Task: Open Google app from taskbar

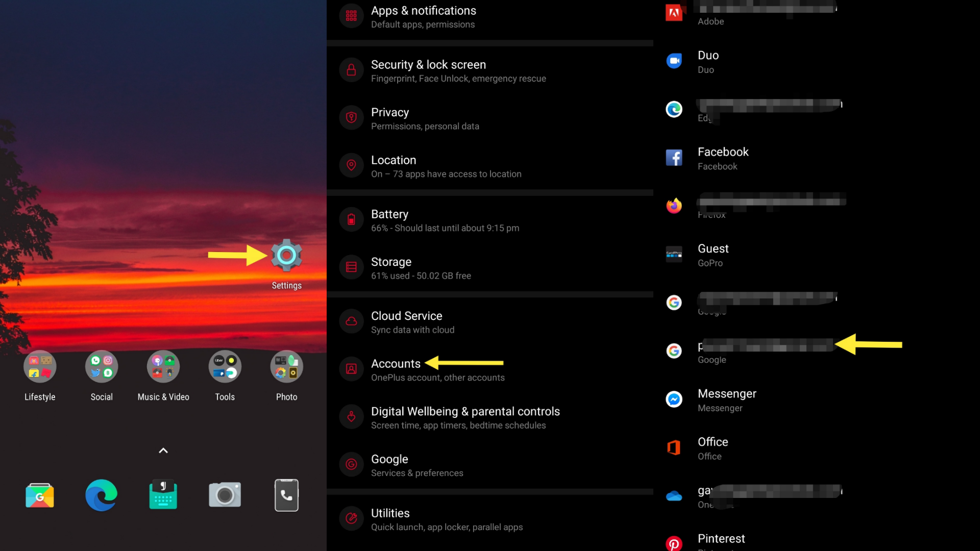Action: (39, 495)
